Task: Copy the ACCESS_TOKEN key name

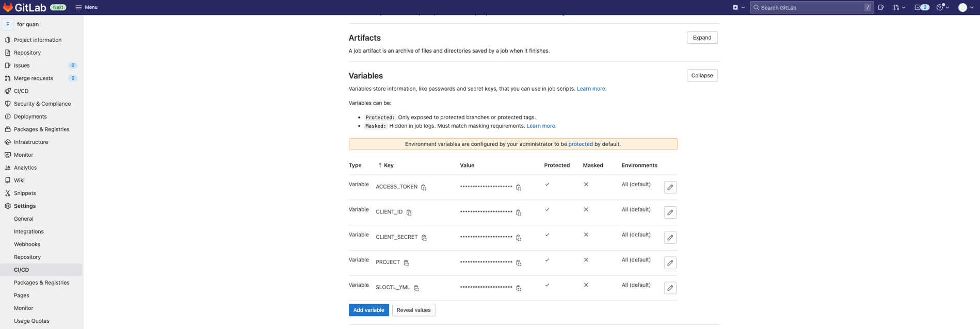Action: pyautogui.click(x=424, y=187)
